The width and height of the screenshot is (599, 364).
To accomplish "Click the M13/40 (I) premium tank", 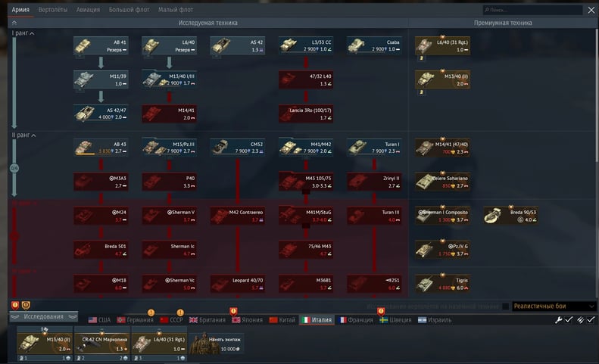I will [441, 80].
